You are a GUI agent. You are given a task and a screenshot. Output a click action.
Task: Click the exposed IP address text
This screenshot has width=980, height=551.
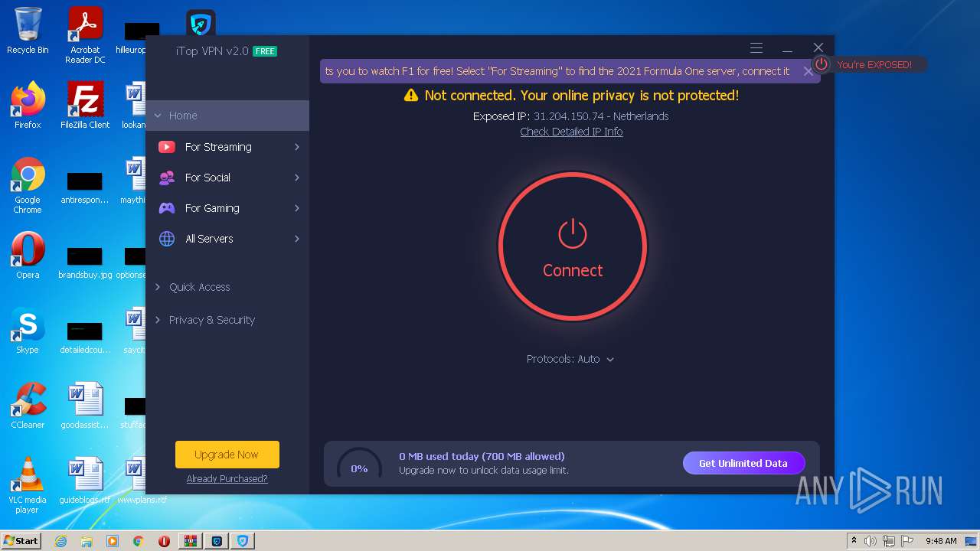pyautogui.click(x=570, y=116)
